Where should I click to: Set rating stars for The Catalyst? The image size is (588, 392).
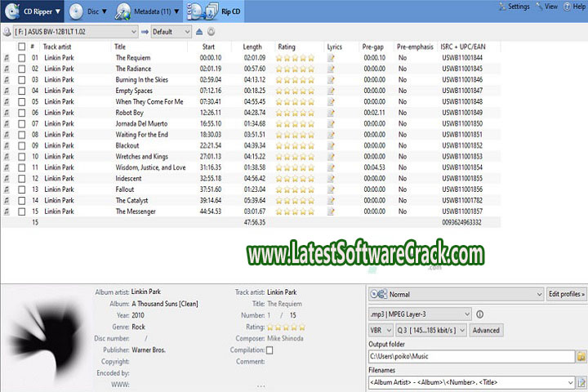pos(295,200)
